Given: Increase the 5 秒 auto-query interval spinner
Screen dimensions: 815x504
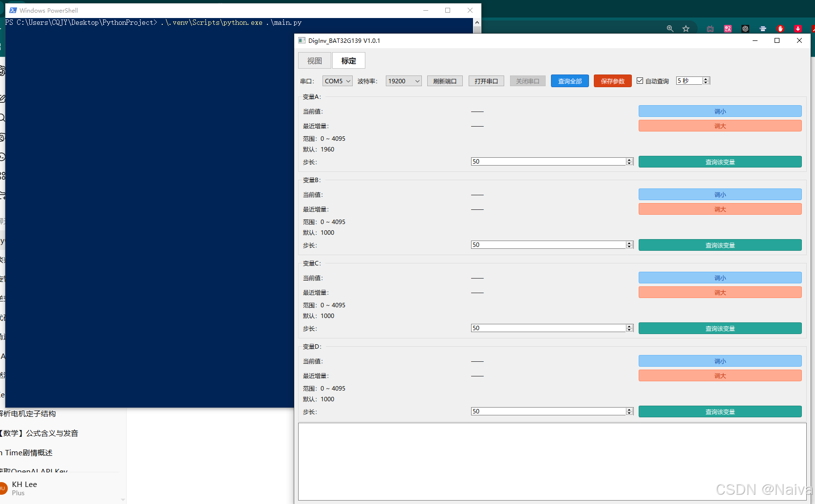Looking at the screenshot, I should pyautogui.click(x=706, y=79).
